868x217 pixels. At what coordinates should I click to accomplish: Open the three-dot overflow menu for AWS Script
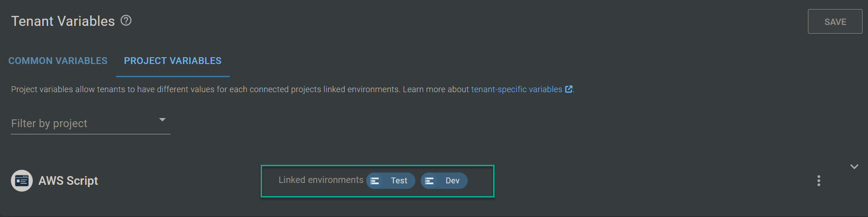tap(818, 181)
